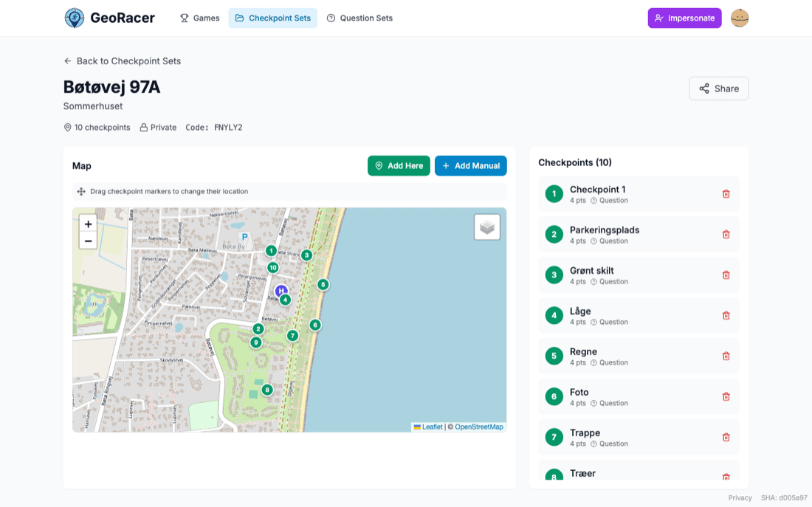Delete the Parkeringsplads checkpoint
The width and height of the screenshot is (812, 507).
point(726,234)
